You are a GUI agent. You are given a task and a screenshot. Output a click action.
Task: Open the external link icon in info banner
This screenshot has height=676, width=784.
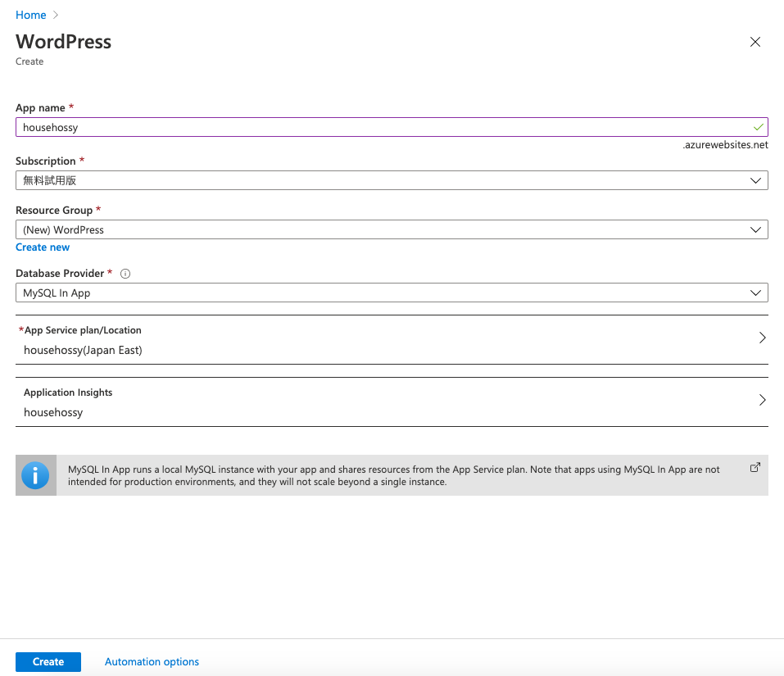point(755,468)
